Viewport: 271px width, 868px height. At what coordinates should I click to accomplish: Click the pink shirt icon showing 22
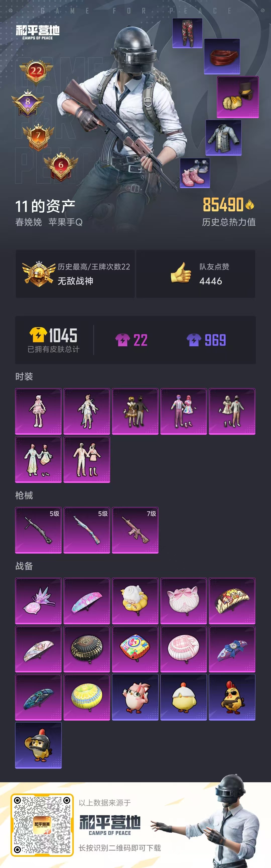click(123, 340)
